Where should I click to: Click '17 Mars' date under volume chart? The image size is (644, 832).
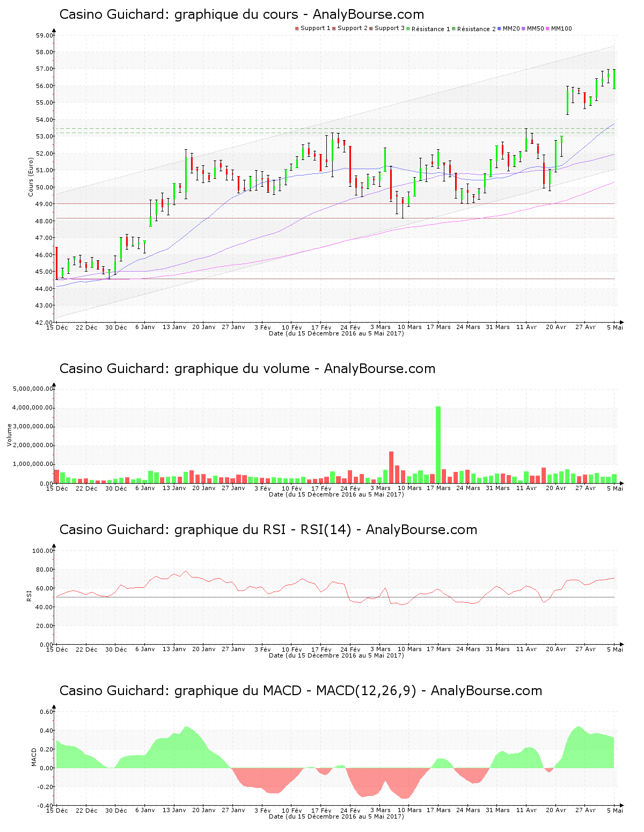pos(438,488)
